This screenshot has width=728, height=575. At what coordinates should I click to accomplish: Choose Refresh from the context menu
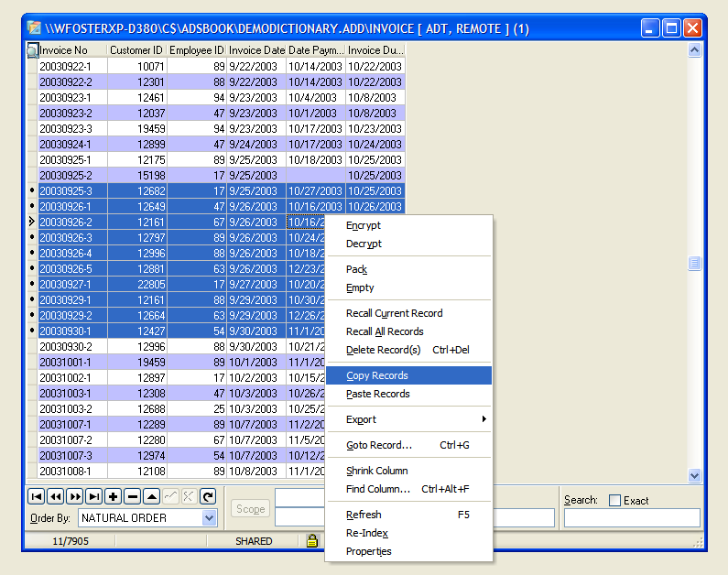(x=409, y=515)
